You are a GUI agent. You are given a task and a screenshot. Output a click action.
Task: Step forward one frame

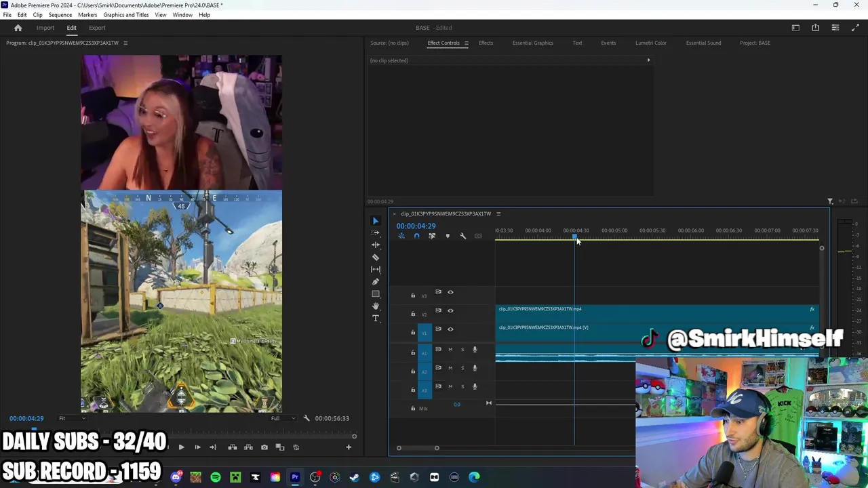[197, 447]
